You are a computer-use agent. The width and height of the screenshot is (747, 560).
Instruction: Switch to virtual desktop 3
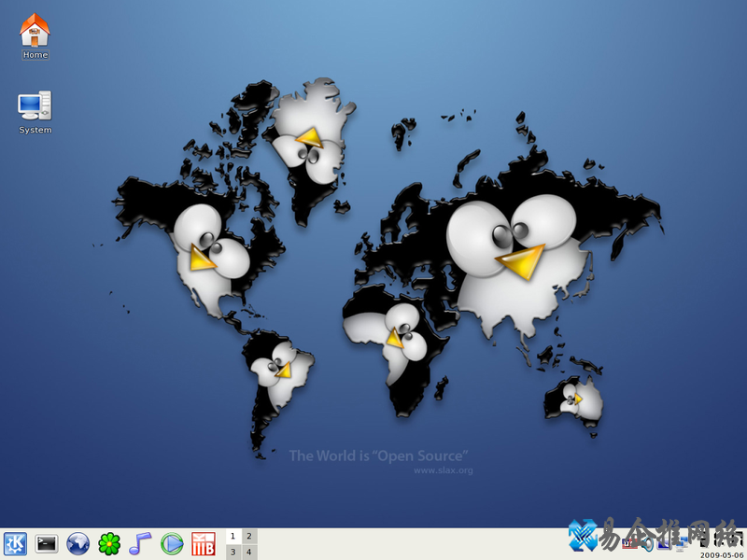(x=233, y=552)
